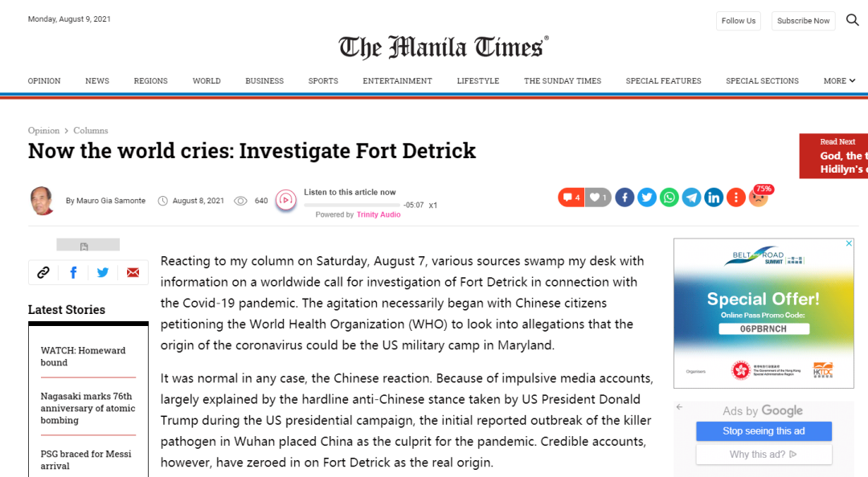The image size is (868, 477).
Task: Open more share options three-dot button
Action: (x=735, y=197)
